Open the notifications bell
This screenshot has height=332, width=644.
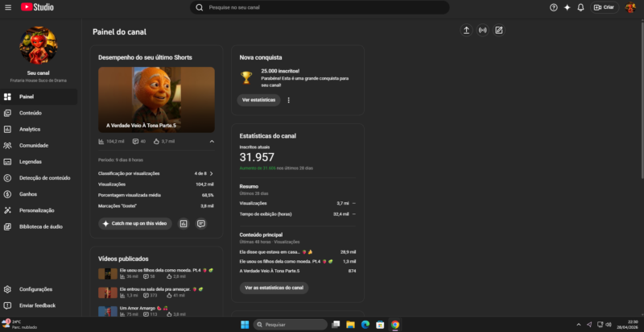coord(580,7)
